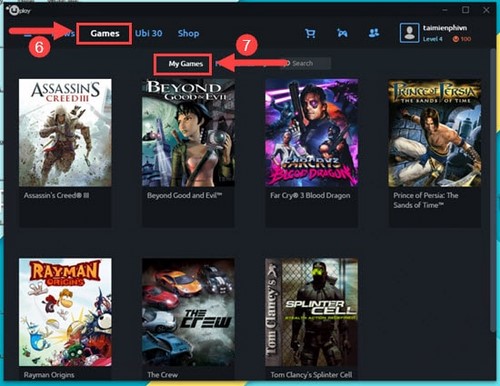Go to the Shop tab

(188, 33)
